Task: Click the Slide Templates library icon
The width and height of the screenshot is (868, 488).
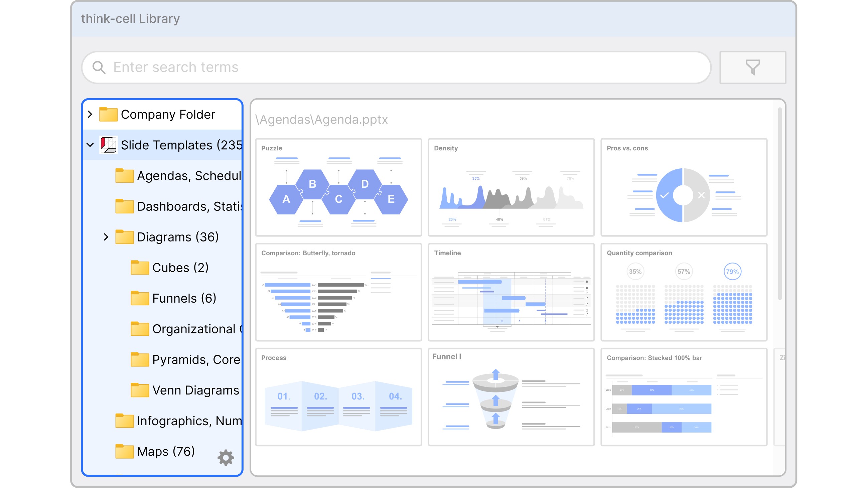Action: coord(108,145)
